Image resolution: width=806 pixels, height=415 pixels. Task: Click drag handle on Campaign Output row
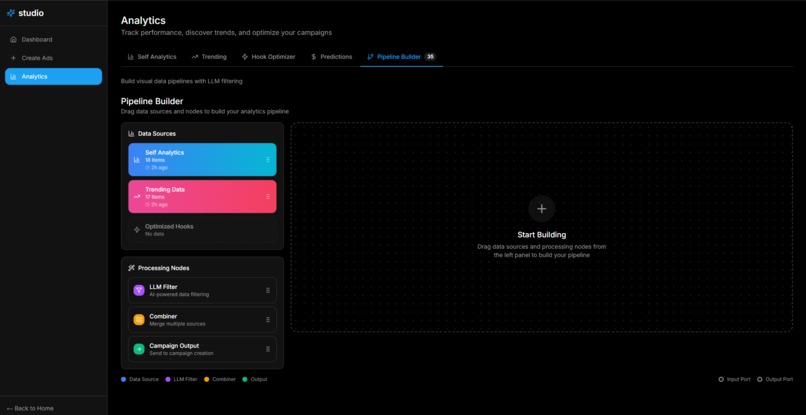tap(268, 349)
